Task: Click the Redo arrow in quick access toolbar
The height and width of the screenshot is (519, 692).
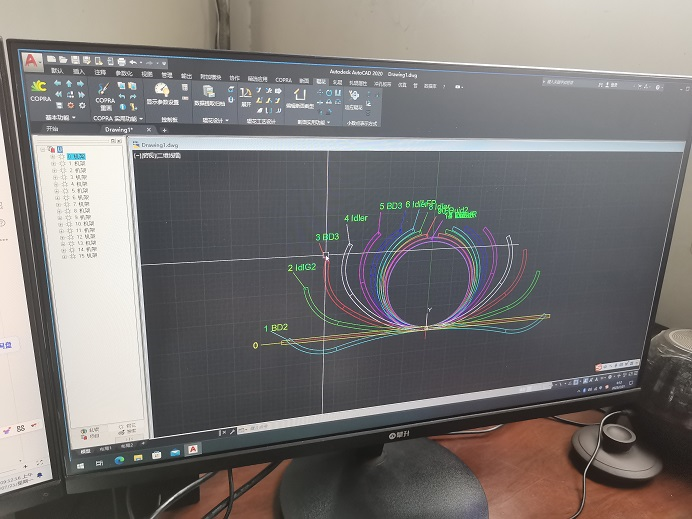Action: [x=150, y=63]
